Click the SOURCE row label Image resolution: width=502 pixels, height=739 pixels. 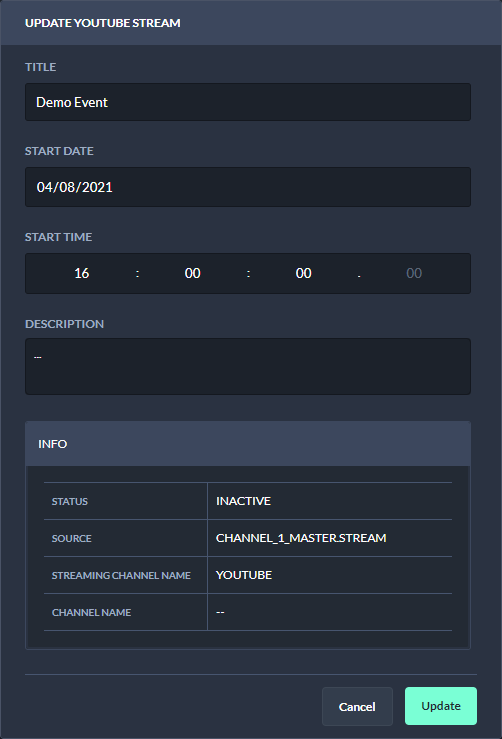[x=72, y=538]
